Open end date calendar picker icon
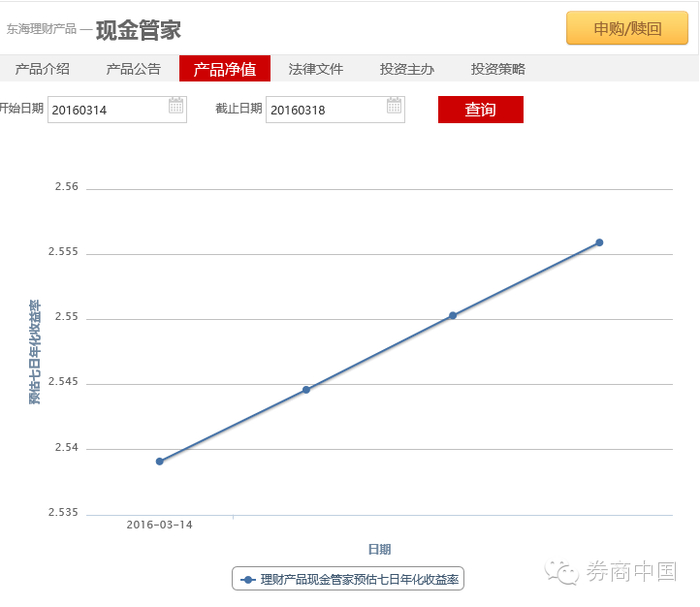This screenshot has width=700, height=607. [x=394, y=105]
